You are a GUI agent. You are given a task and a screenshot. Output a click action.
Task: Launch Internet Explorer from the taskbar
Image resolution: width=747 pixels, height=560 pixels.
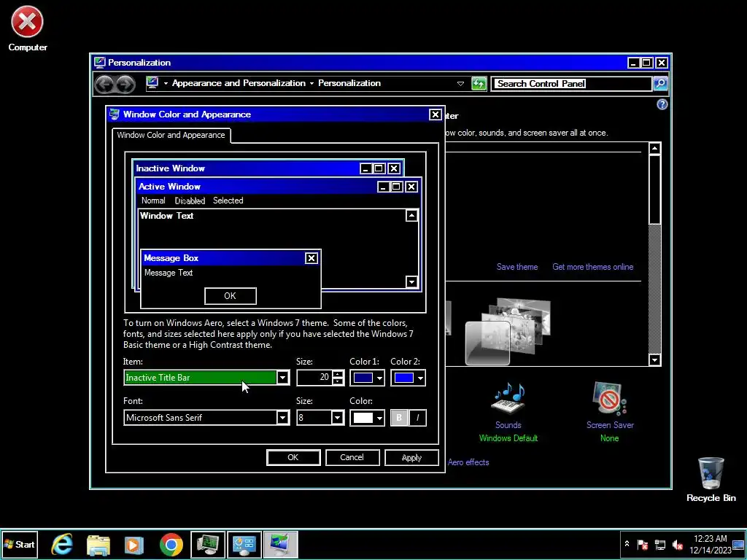(63, 544)
